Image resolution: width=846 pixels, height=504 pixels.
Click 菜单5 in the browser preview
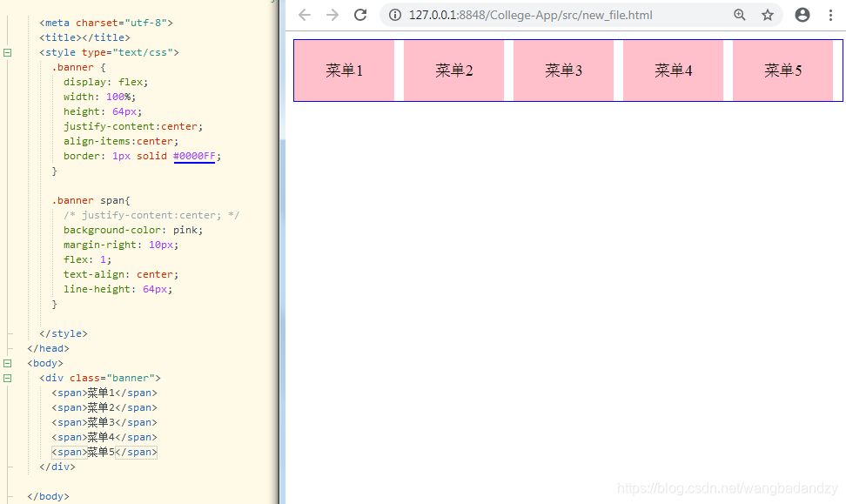[x=782, y=70]
